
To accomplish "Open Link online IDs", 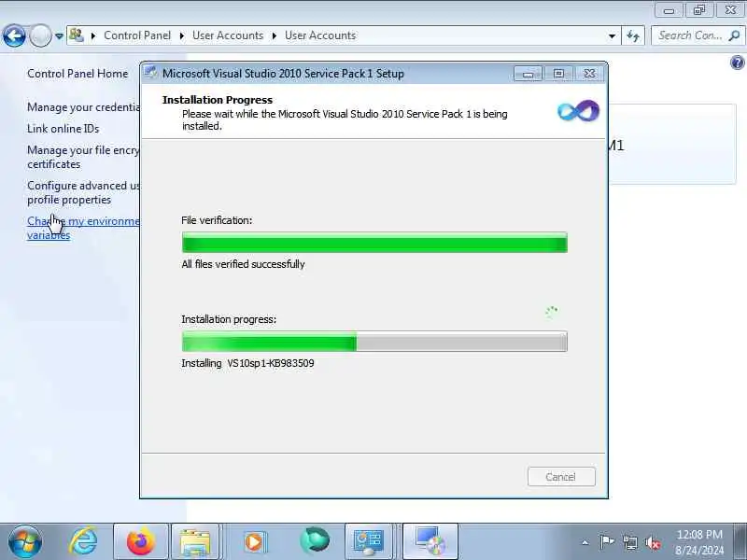I will click(63, 129).
